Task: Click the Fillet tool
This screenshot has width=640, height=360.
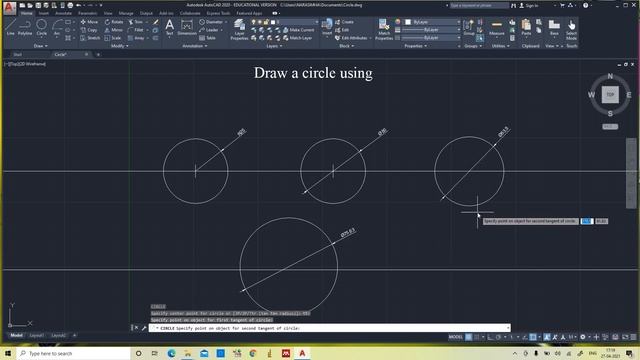Action: pos(136,30)
